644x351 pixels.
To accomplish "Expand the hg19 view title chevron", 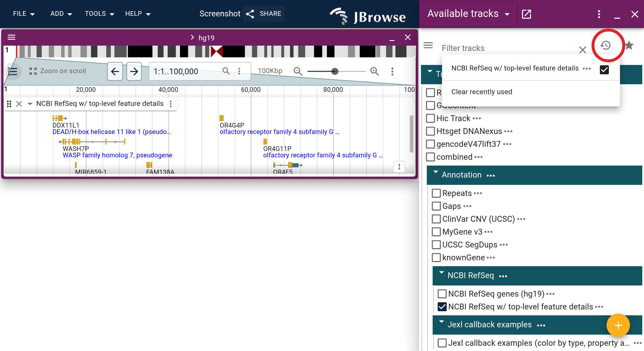I will pyautogui.click(x=192, y=37).
